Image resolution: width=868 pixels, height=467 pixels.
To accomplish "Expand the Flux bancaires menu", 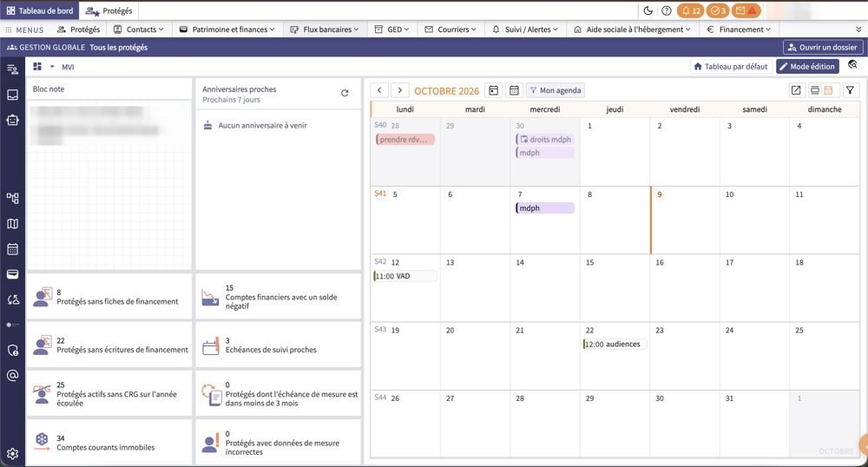I will 325,30.
